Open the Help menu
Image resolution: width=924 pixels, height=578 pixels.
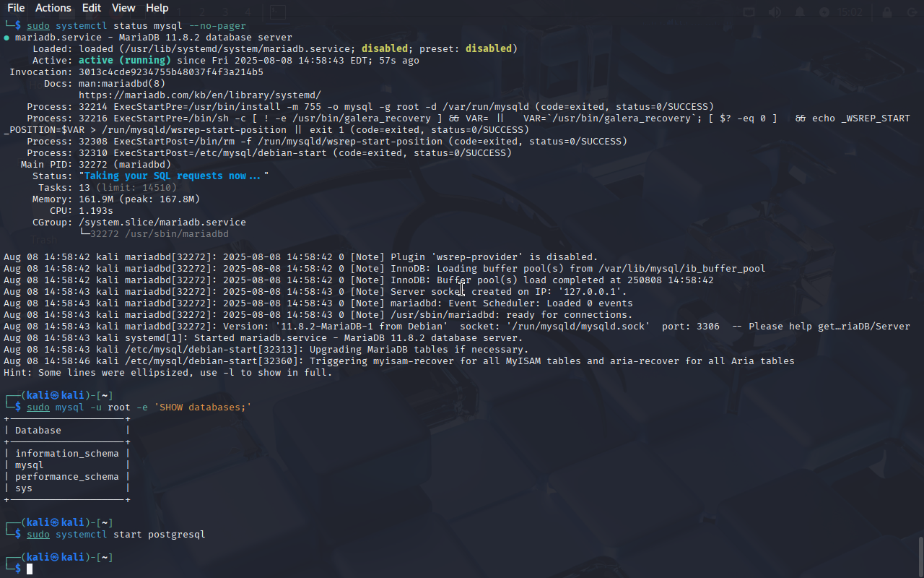coord(157,8)
